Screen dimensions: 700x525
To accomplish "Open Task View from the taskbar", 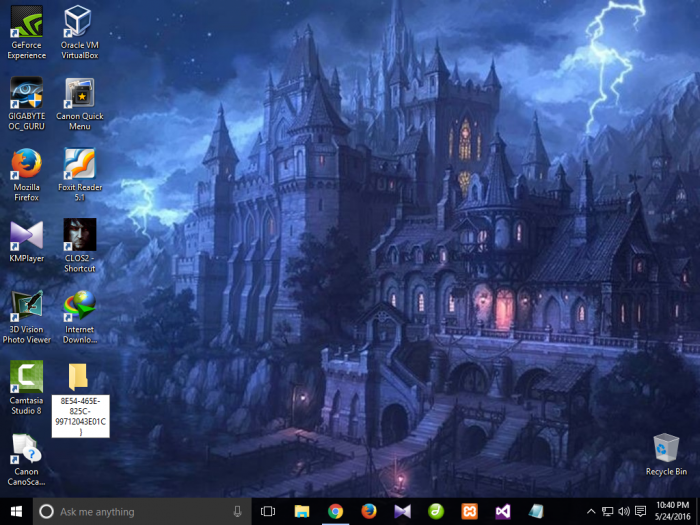I will tap(268, 512).
